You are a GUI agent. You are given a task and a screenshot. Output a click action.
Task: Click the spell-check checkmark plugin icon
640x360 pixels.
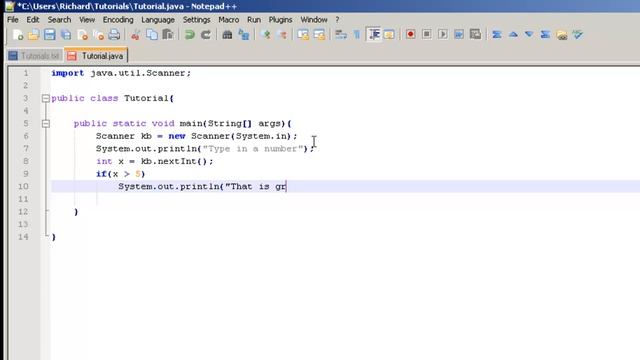(x=578, y=35)
